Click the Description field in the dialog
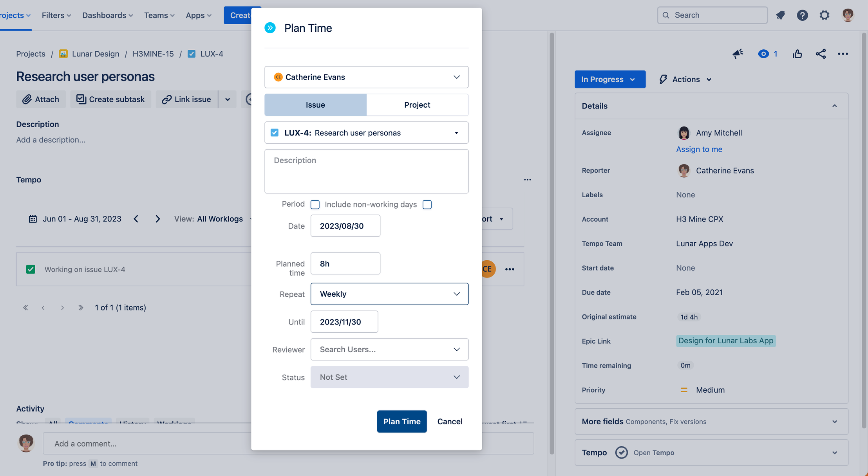Image resolution: width=868 pixels, height=476 pixels. 366,171
